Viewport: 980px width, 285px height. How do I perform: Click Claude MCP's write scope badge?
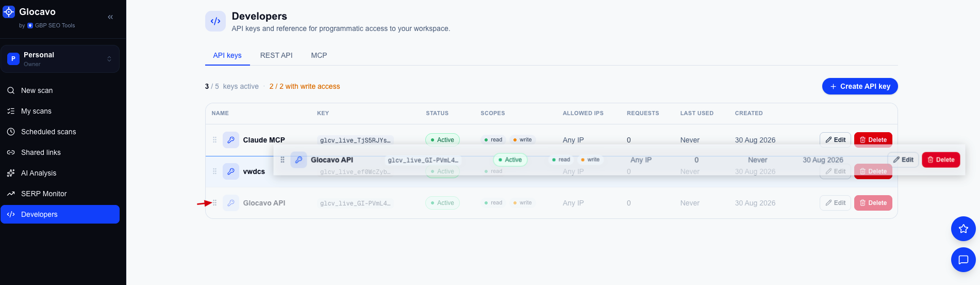(522, 140)
